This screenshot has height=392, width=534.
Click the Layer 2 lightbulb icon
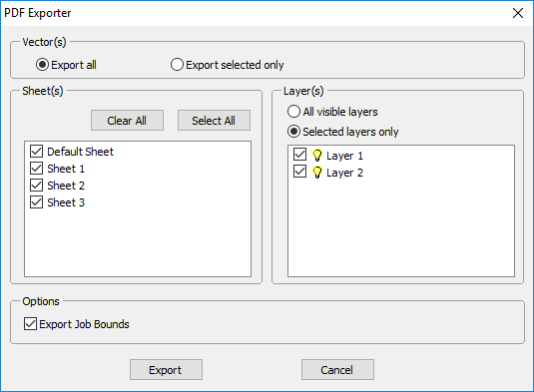pyautogui.click(x=317, y=173)
